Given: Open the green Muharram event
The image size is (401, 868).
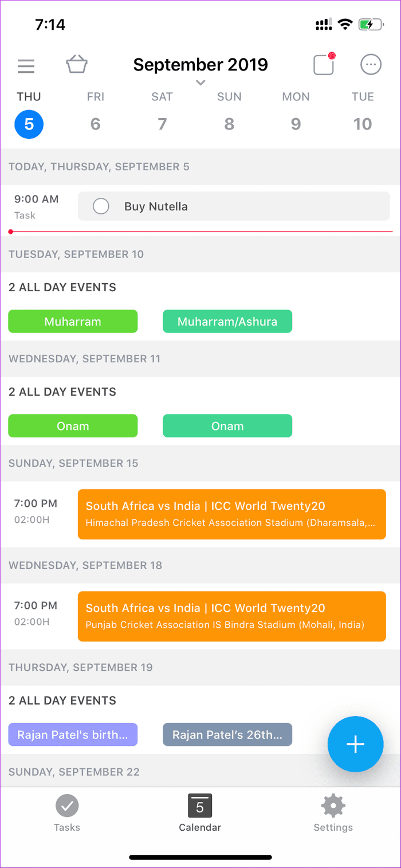Looking at the screenshot, I should (x=73, y=322).
